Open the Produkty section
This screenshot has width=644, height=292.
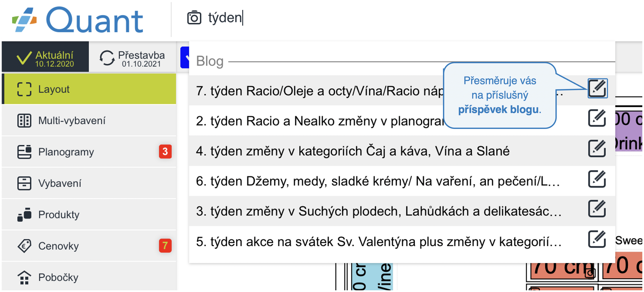click(x=89, y=215)
